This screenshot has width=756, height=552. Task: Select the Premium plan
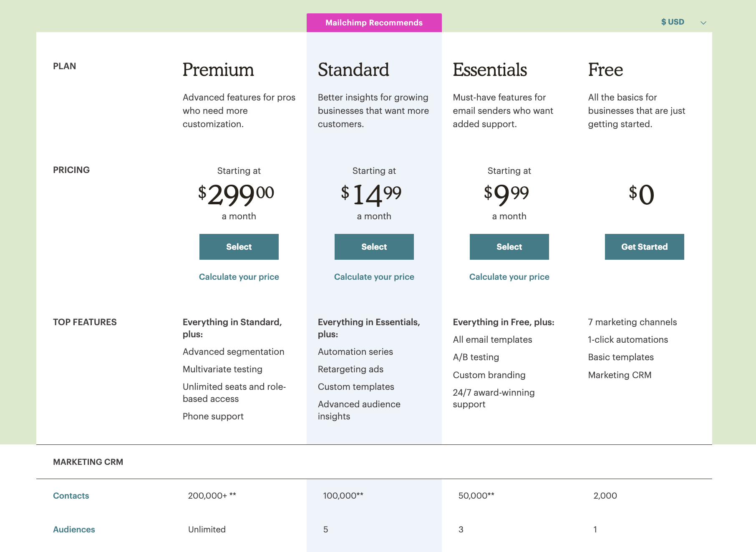(x=239, y=246)
